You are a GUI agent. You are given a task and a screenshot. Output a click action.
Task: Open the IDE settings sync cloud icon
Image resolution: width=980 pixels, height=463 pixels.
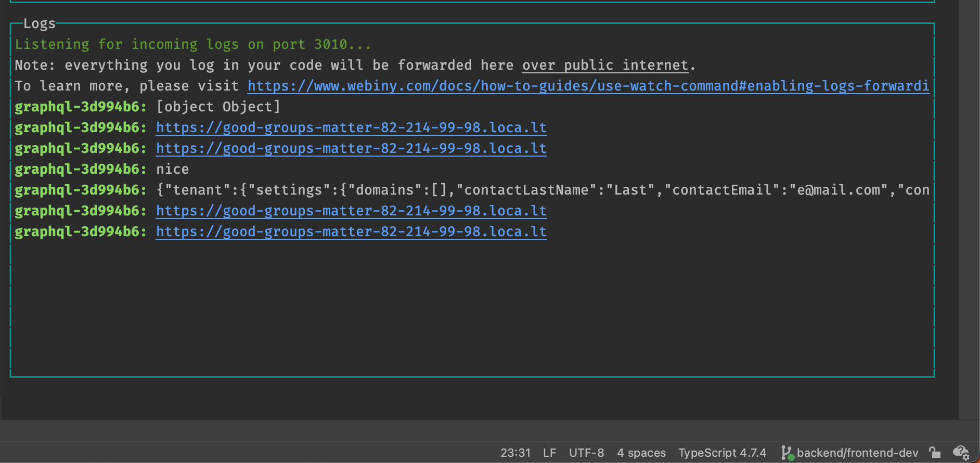click(x=961, y=453)
